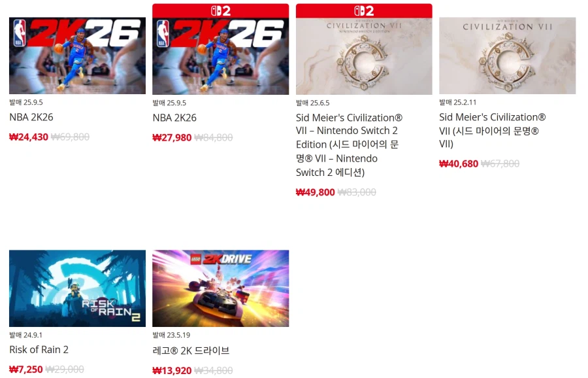This screenshot has height=378, width=588.
Task: Click the NBA 2K26 title priced ₩27,980
Action: coord(174,118)
